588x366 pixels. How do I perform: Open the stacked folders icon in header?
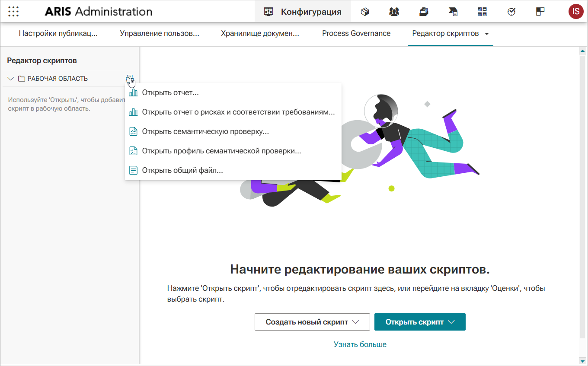(x=424, y=12)
